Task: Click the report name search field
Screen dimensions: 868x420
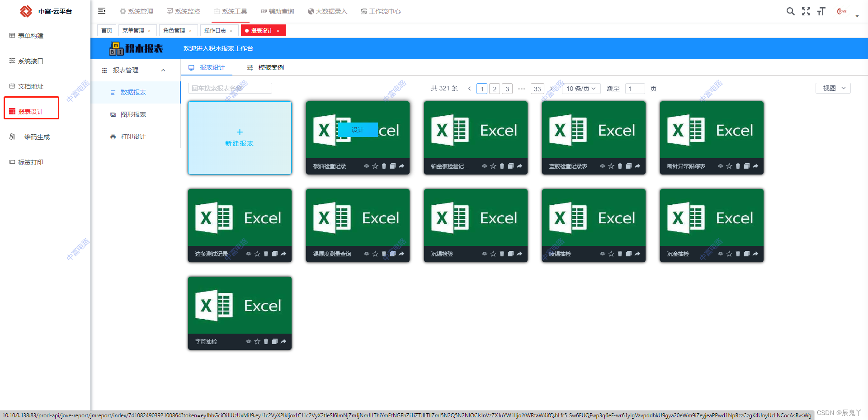Action: [230, 88]
